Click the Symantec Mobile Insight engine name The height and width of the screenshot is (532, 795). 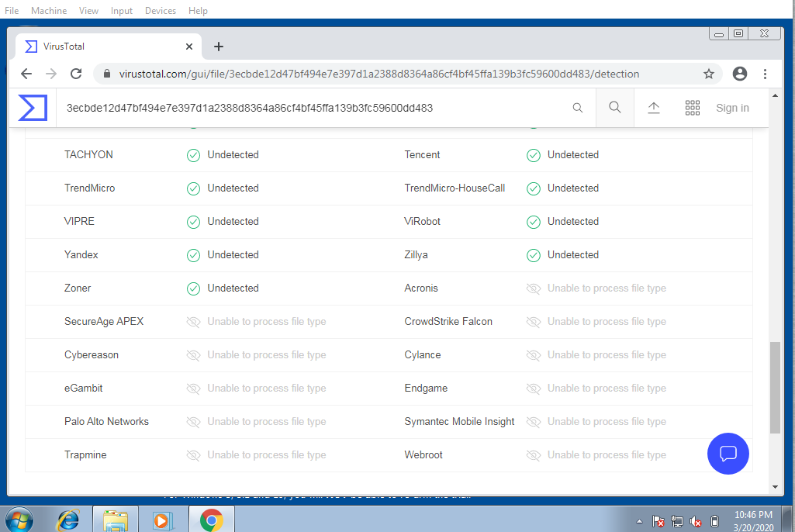459,422
